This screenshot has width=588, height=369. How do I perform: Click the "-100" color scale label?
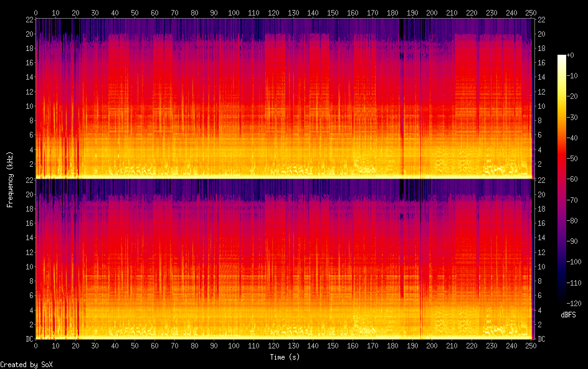[x=574, y=262]
